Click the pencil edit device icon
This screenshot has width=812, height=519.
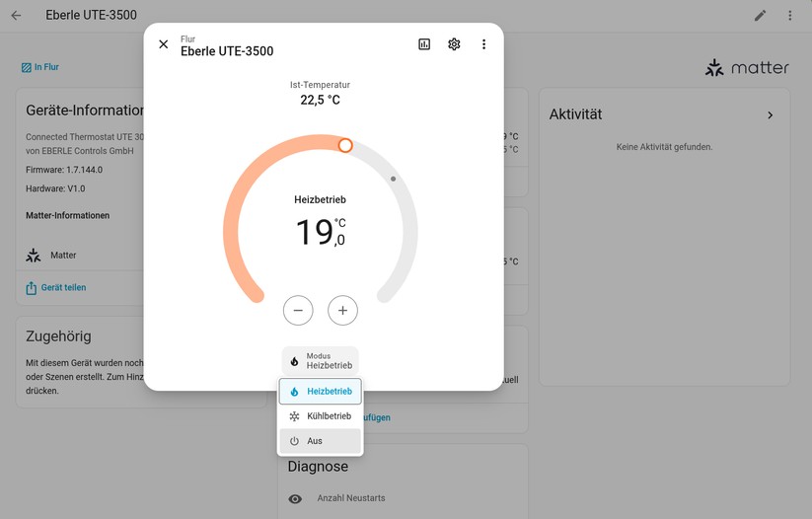[x=760, y=16]
